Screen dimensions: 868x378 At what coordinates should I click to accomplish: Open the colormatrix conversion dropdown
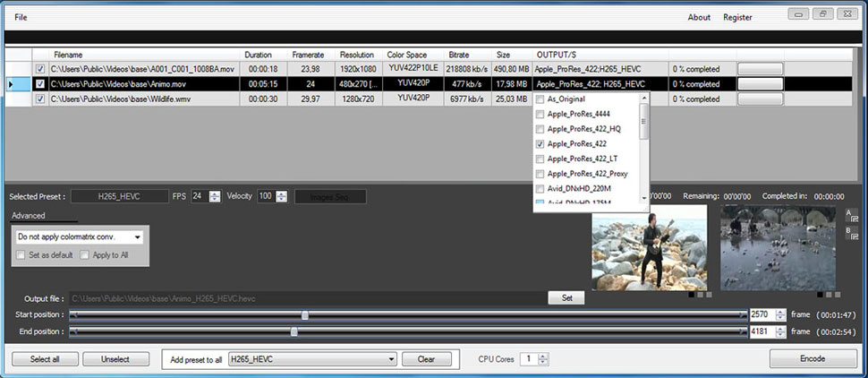(x=136, y=237)
